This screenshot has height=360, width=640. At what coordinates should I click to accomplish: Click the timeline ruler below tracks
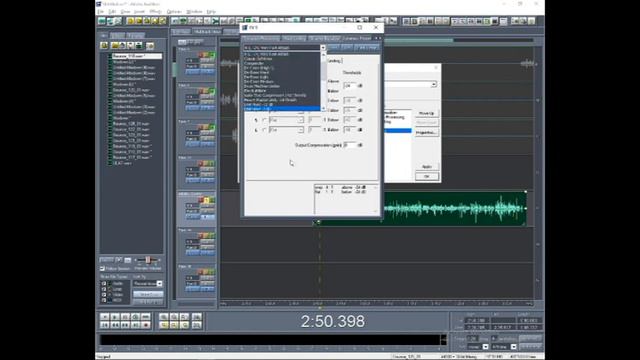376,304
